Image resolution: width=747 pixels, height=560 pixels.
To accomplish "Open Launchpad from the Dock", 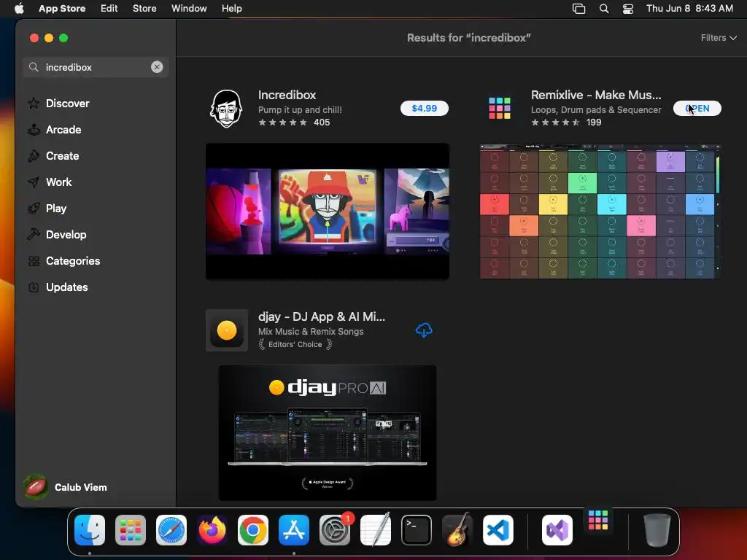I will pos(131,530).
